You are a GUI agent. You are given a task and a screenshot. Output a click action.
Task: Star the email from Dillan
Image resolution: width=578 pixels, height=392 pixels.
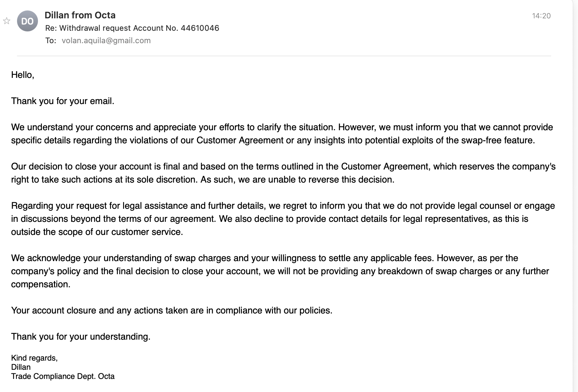tap(7, 21)
